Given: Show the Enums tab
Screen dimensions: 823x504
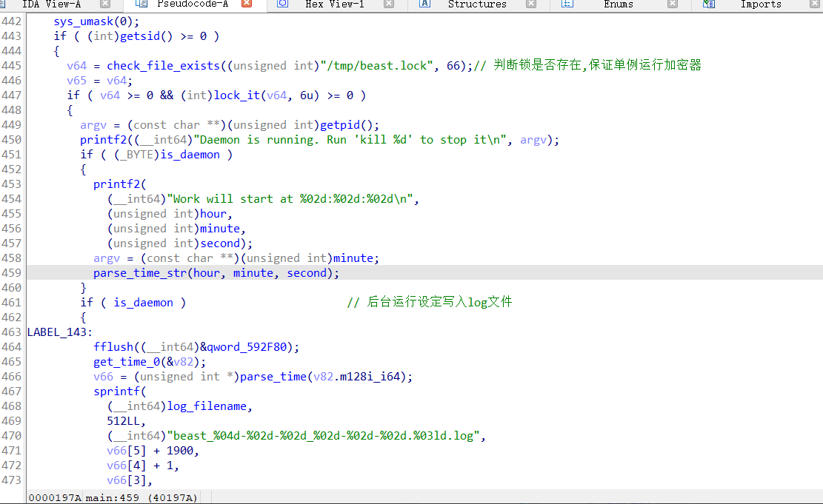Looking at the screenshot, I should pyautogui.click(x=618, y=4).
